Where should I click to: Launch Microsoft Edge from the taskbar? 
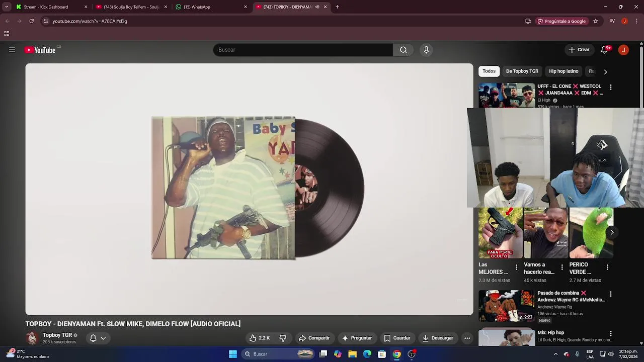[367, 354]
